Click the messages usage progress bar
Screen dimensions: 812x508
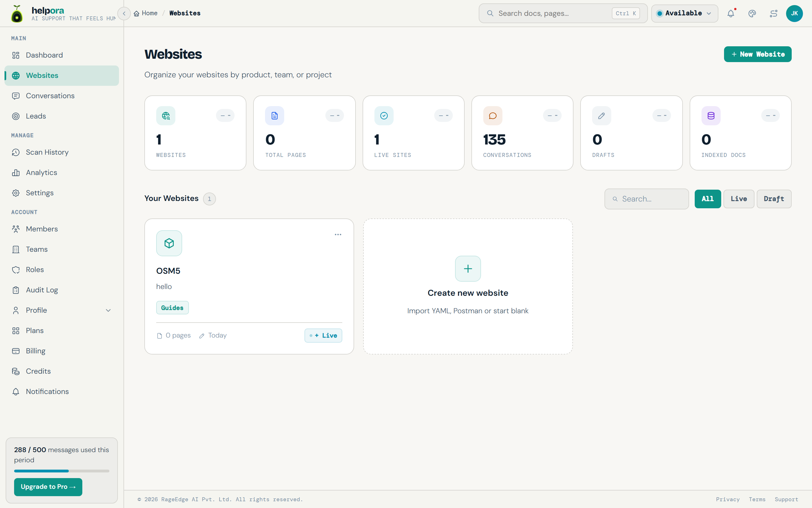coord(62,471)
